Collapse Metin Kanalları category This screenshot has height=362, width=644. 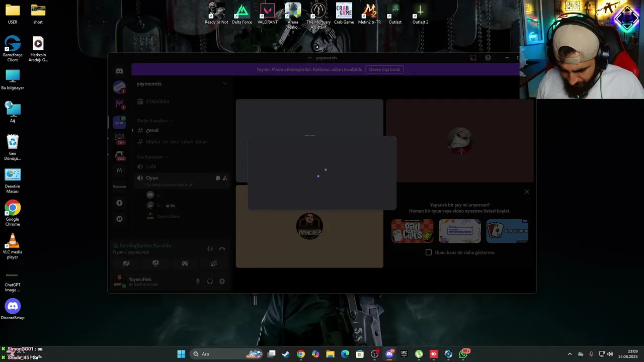click(x=154, y=121)
